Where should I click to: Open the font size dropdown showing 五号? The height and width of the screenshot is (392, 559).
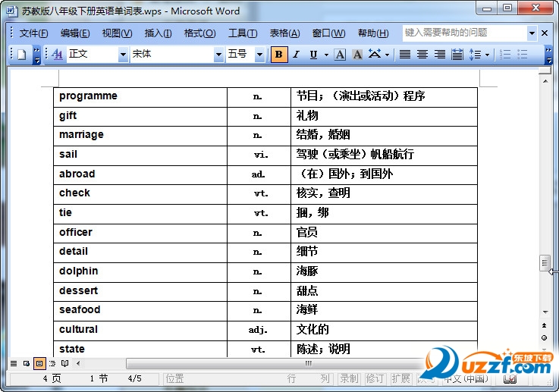click(259, 55)
